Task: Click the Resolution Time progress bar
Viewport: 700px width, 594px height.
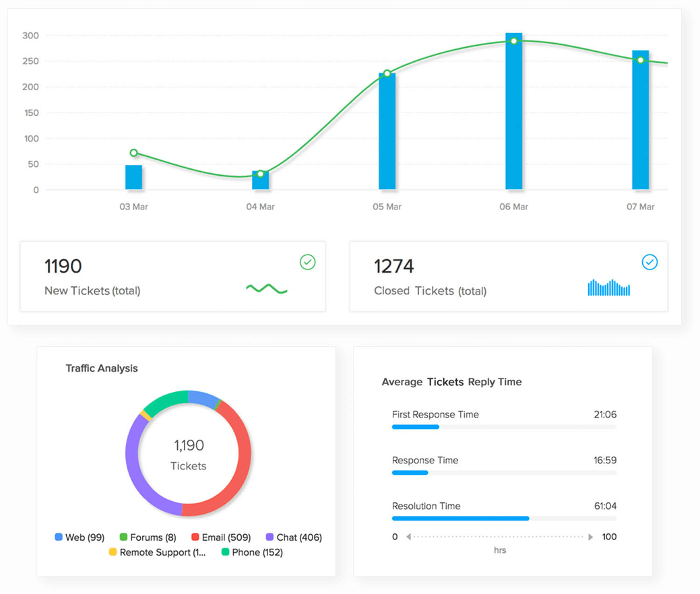Action: pos(504,519)
